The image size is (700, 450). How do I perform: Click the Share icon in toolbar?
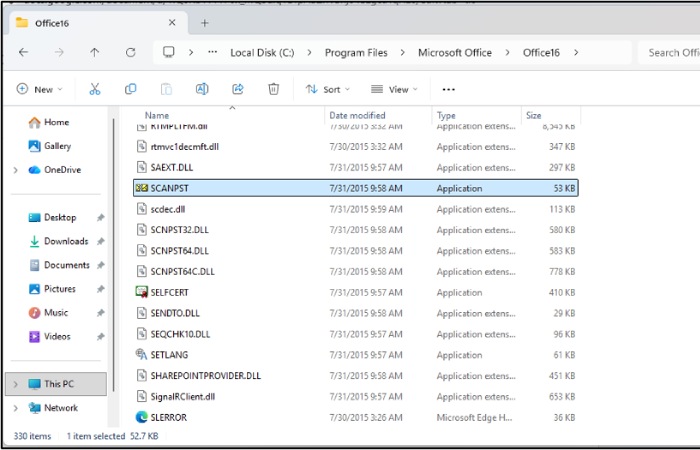pyautogui.click(x=238, y=89)
